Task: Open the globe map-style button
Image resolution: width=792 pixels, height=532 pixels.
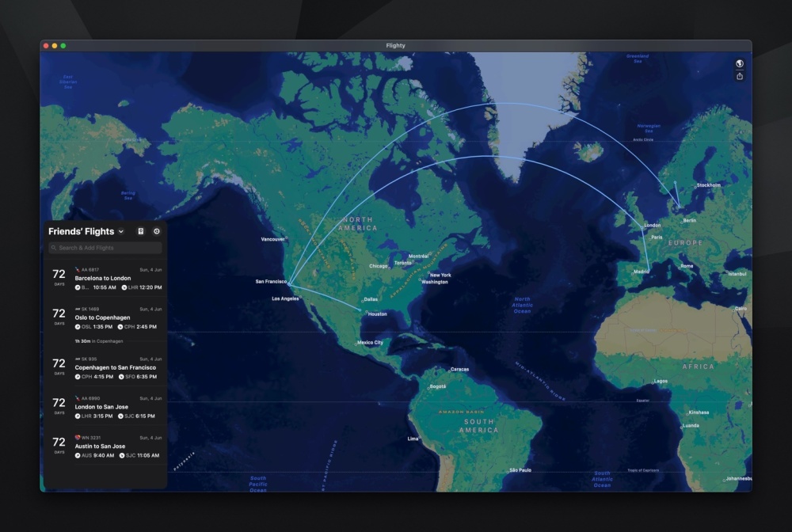Action: point(740,63)
